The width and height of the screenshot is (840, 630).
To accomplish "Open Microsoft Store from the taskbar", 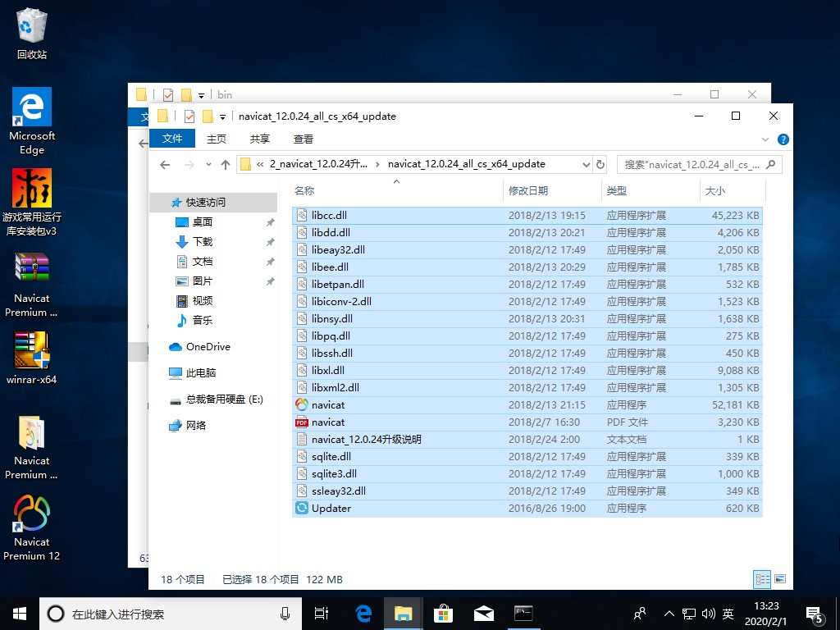I will 443,614.
